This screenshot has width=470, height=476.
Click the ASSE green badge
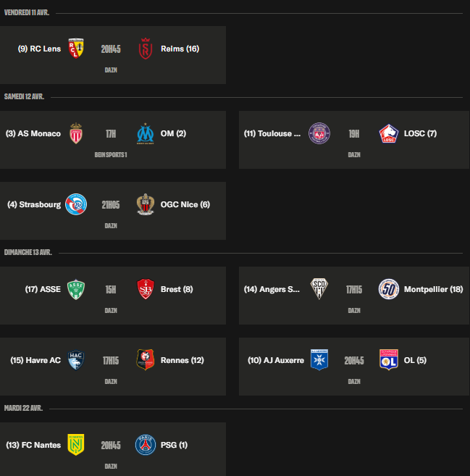click(76, 289)
